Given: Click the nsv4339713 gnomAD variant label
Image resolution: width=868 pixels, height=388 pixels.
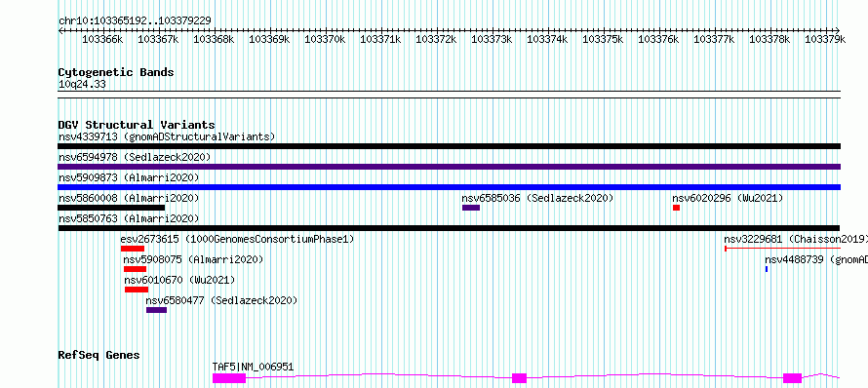Looking at the screenshot, I should pyautogui.click(x=167, y=136).
